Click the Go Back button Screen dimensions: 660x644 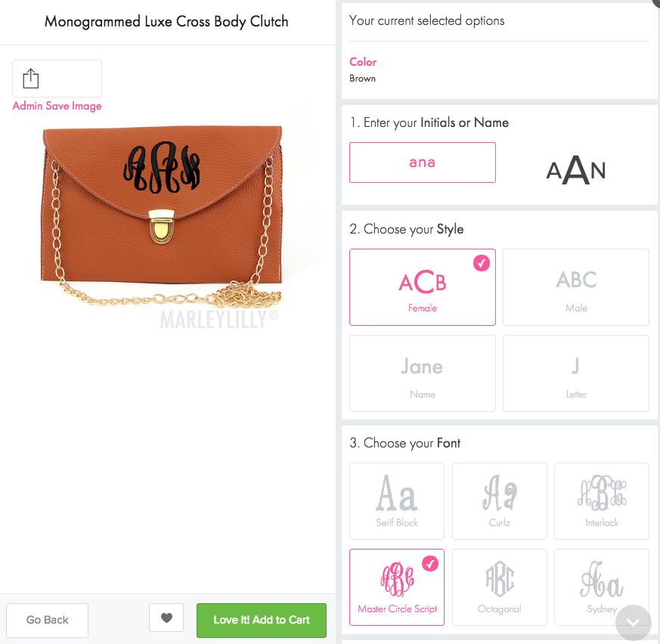tap(47, 620)
